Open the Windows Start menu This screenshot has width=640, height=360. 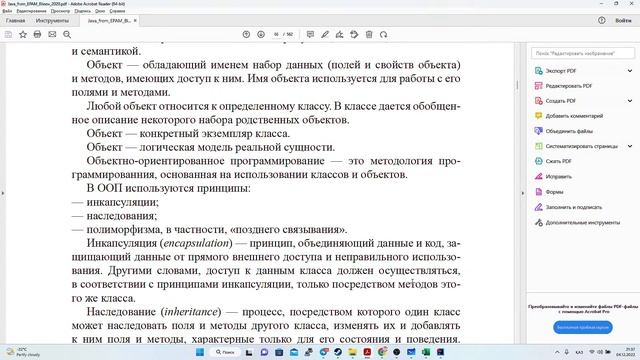200,352
